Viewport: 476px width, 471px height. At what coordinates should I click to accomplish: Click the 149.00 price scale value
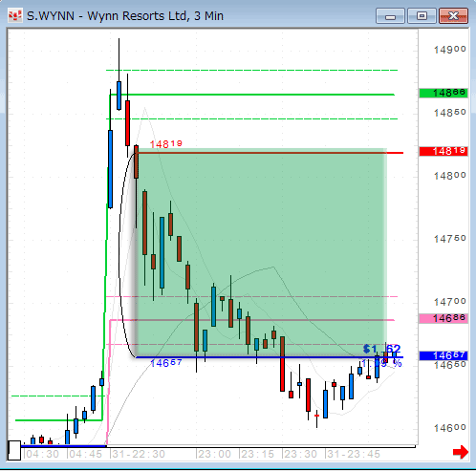pyautogui.click(x=450, y=50)
